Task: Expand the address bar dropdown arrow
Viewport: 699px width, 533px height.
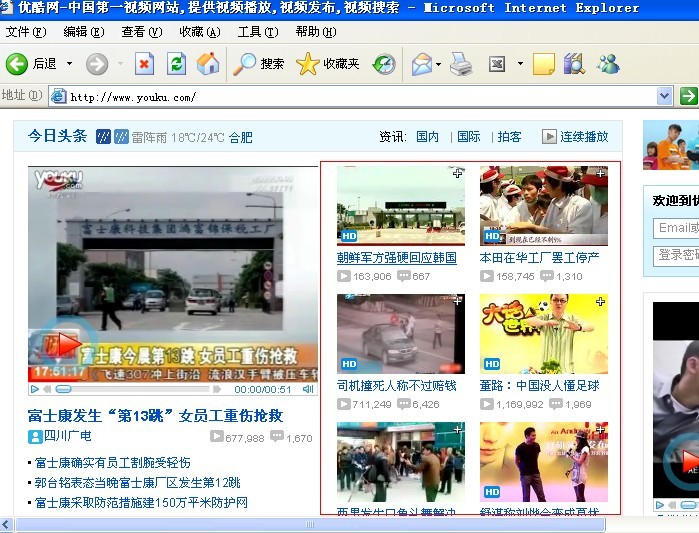Action: click(664, 96)
